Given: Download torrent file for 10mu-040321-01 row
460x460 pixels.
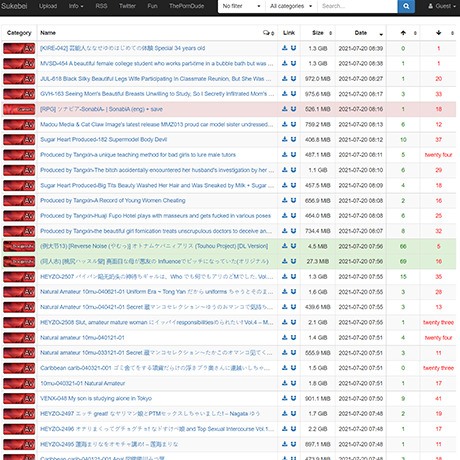Looking at the screenshot, I should pyautogui.click(x=285, y=383).
